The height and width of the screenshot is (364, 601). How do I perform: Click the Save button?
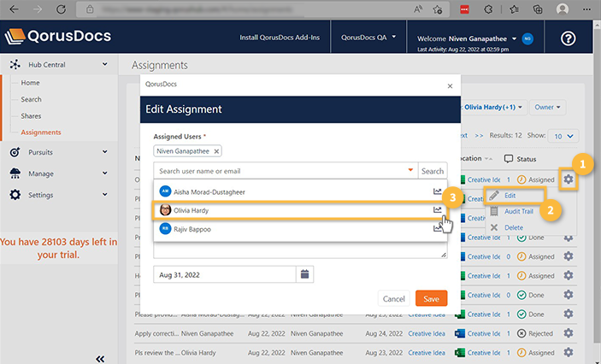coord(431,298)
